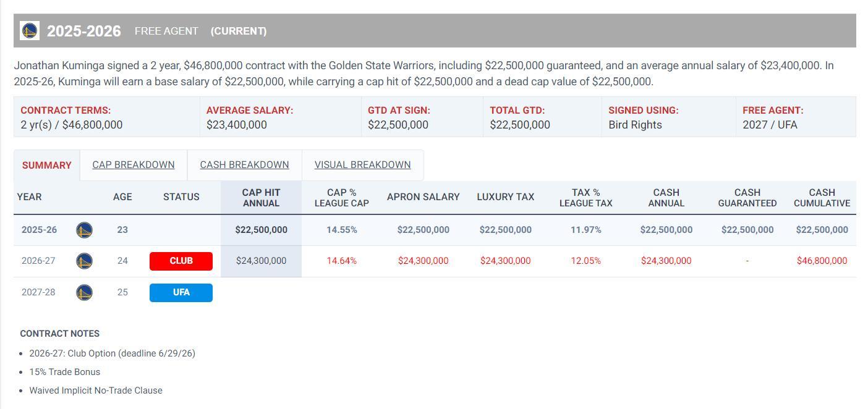Click the 2025-2026 season heading
The width and height of the screenshot is (868, 409).
click(x=84, y=32)
